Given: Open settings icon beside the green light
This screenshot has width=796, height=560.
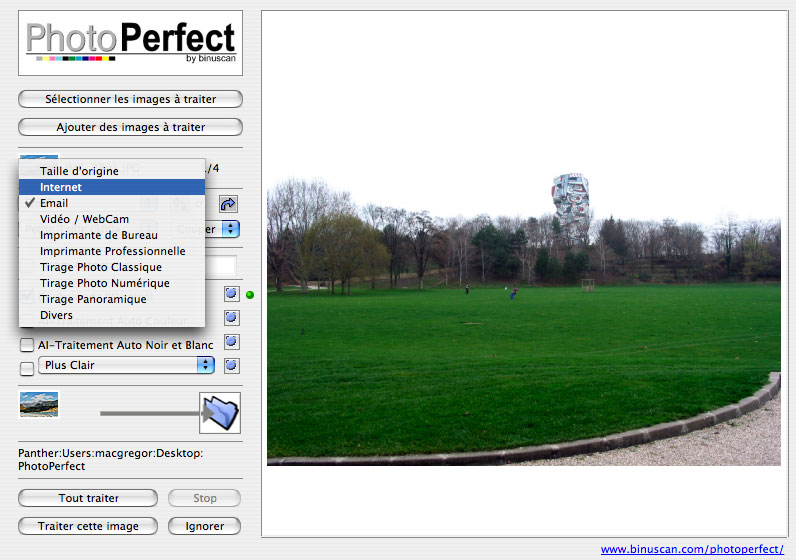Looking at the screenshot, I should click(x=231, y=293).
